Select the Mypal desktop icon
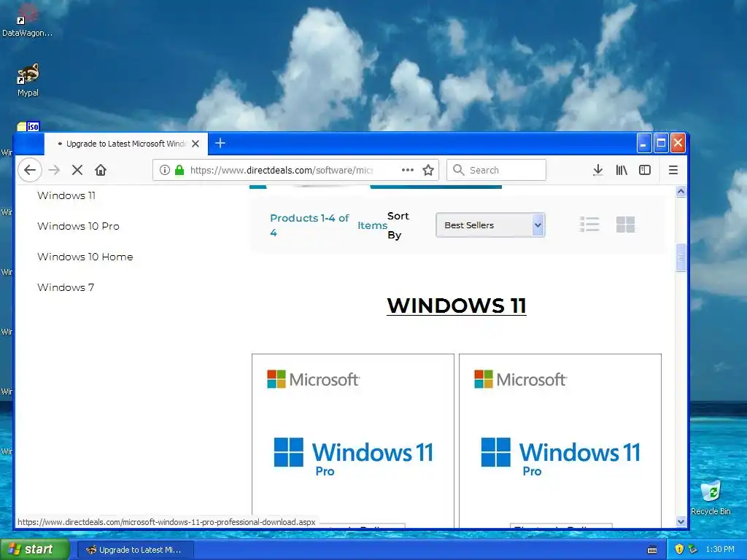The height and width of the screenshot is (560, 747). (x=28, y=80)
